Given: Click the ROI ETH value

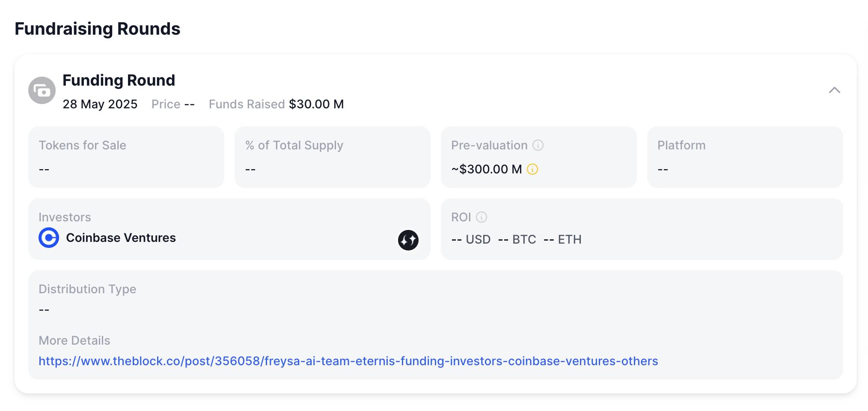Looking at the screenshot, I should [562, 239].
